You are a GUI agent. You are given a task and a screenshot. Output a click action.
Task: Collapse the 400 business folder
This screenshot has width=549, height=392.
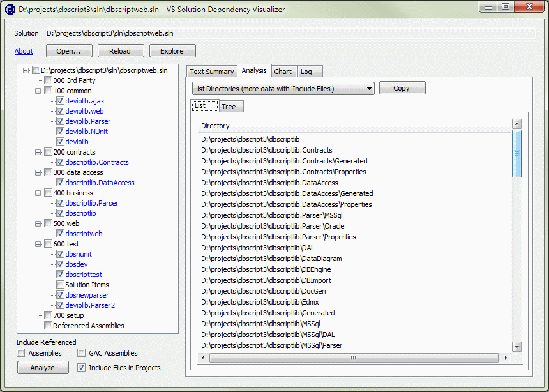coord(38,193)
